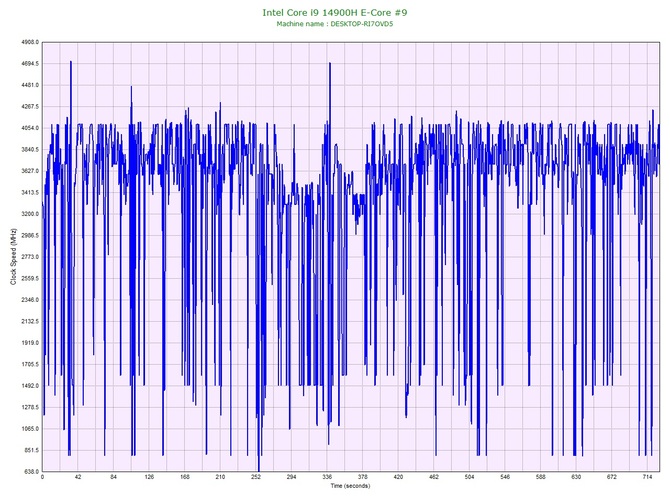Screen dimensions: 670x503
Task: Click the 4267.5 y-axis value
Action: pos(30,107)
